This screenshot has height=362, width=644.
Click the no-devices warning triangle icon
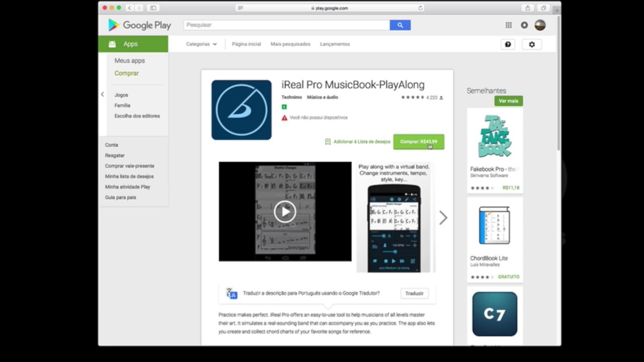pos(284,118)
